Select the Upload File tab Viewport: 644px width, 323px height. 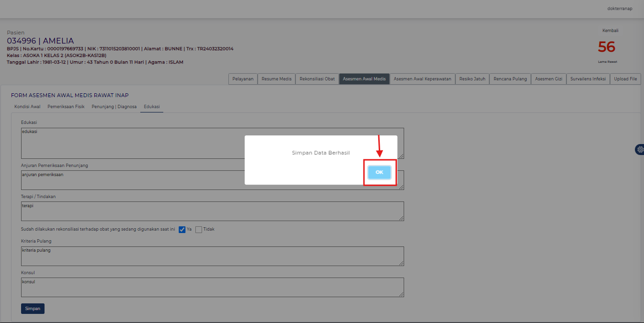(x=625, y=79)
